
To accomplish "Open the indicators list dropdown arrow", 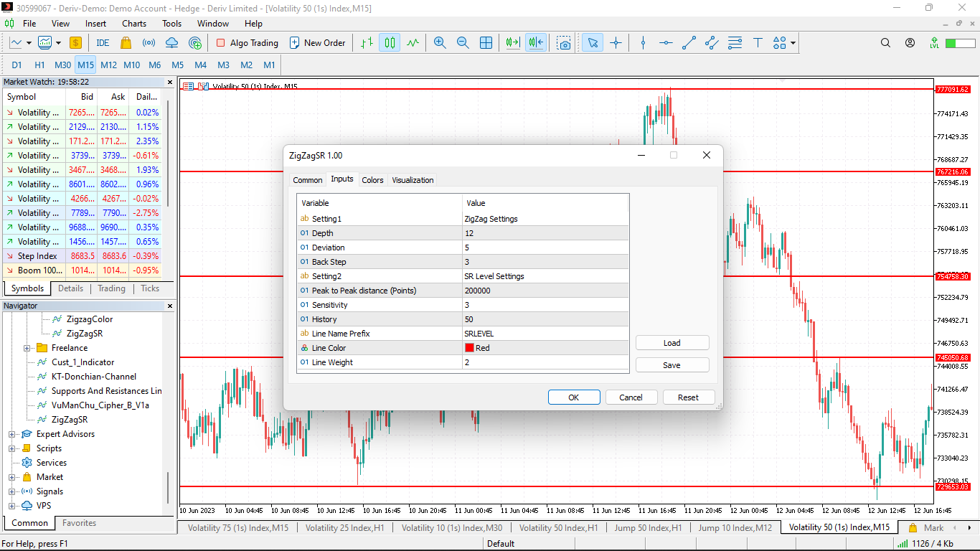I will (58, 43).
